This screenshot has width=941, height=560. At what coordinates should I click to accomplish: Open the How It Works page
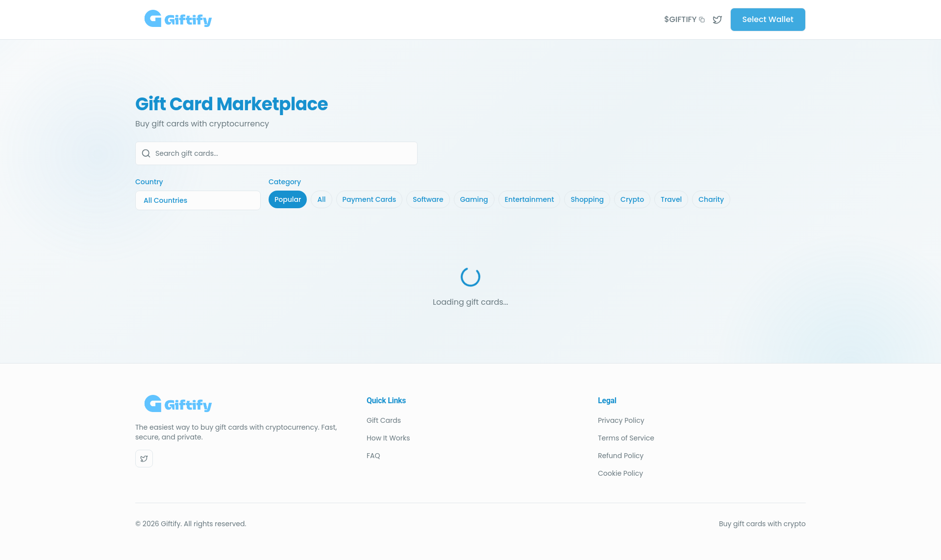[388, 438]
